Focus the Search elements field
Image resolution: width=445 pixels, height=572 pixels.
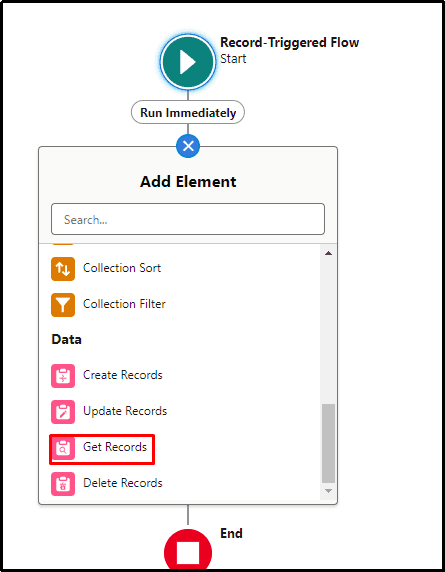pos(188,219)
